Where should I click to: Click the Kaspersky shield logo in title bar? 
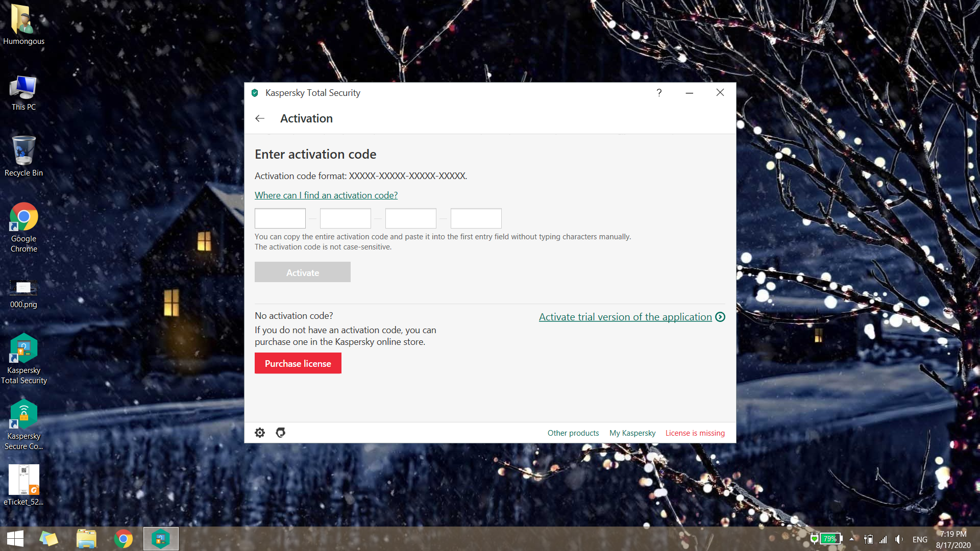coord(255,93)
